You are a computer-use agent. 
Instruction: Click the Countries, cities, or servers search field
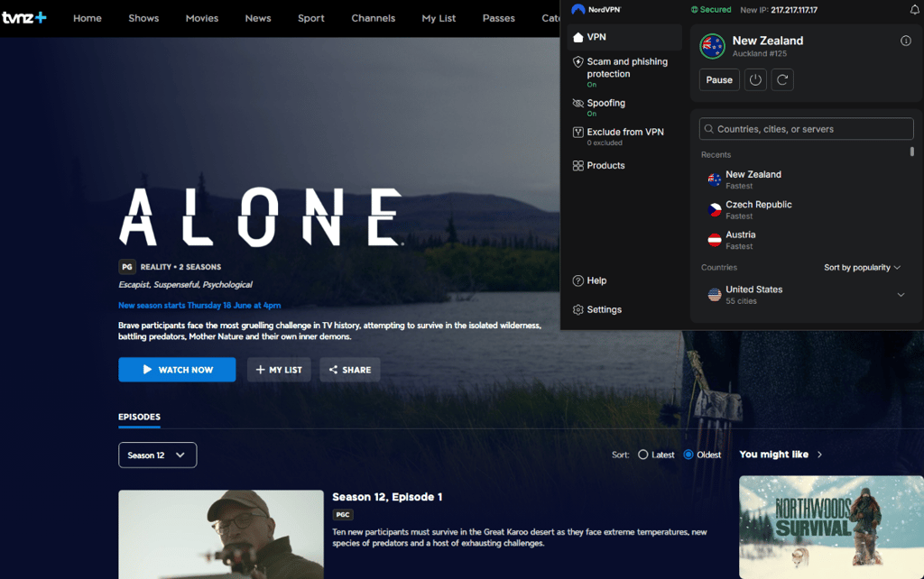806,129
